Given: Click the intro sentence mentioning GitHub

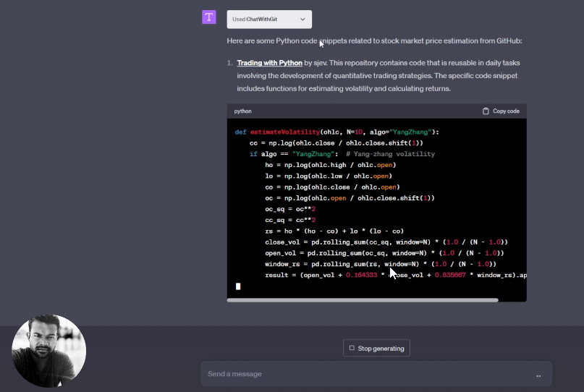Looking at the screenshot, I should pos(373,41).
